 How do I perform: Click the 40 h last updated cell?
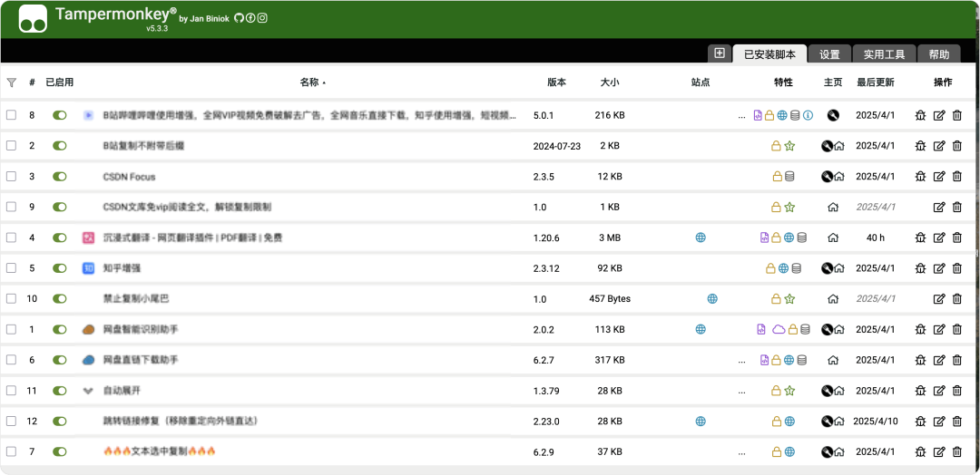click(875, 237)
